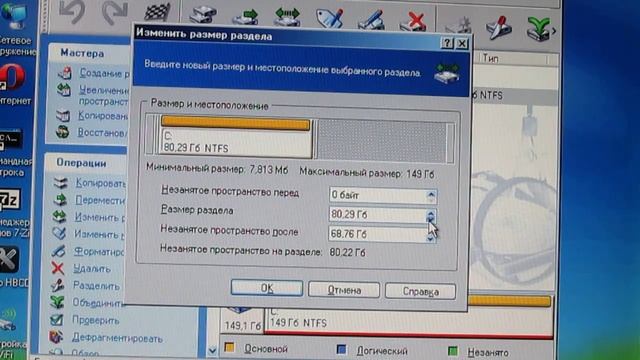Image resolution: width=640 pixels, height=360 pixels.
Task: Click the 7z file manager desktop icon
Action: click(x=9, y=200)
